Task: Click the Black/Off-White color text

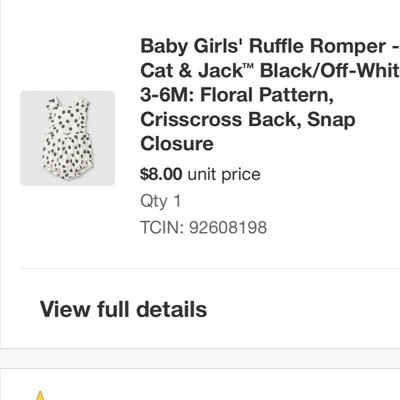Action: pyautogui.click(x=330, y=70)
